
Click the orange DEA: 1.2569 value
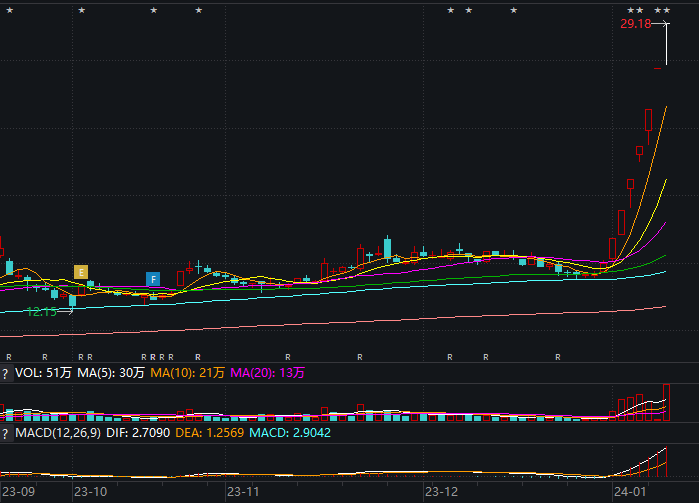pyautogui.click(x=210, y=433)
